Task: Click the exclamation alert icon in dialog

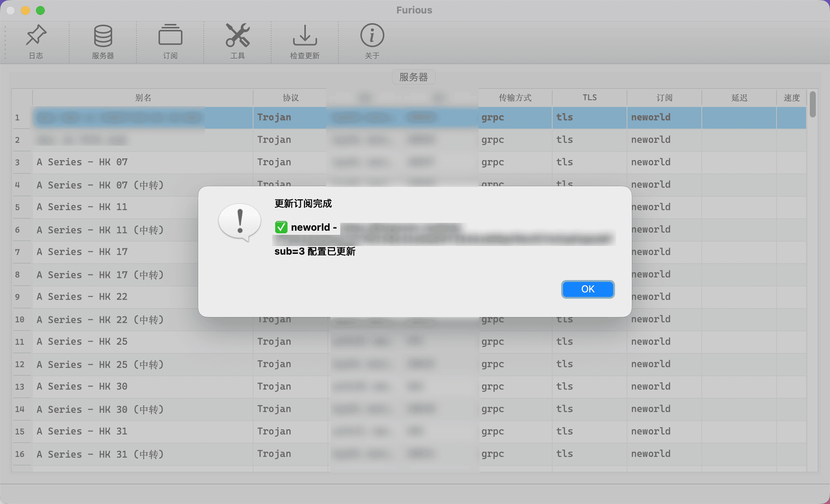Action: tap(240, 222)
